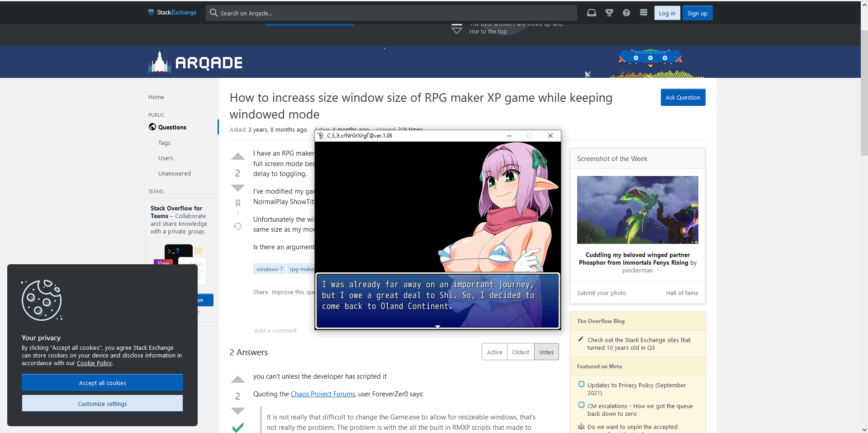
Task: Downvote the first answer
Action: point(238,411)
